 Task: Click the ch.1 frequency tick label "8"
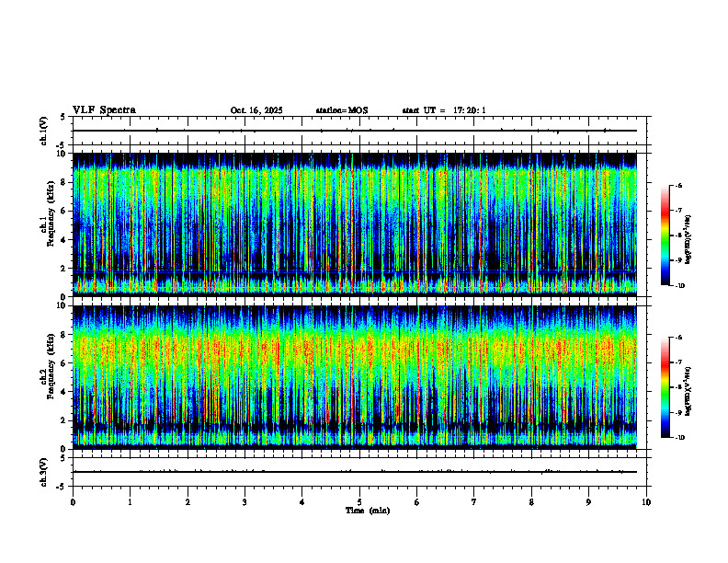click(x=63, y=182)
